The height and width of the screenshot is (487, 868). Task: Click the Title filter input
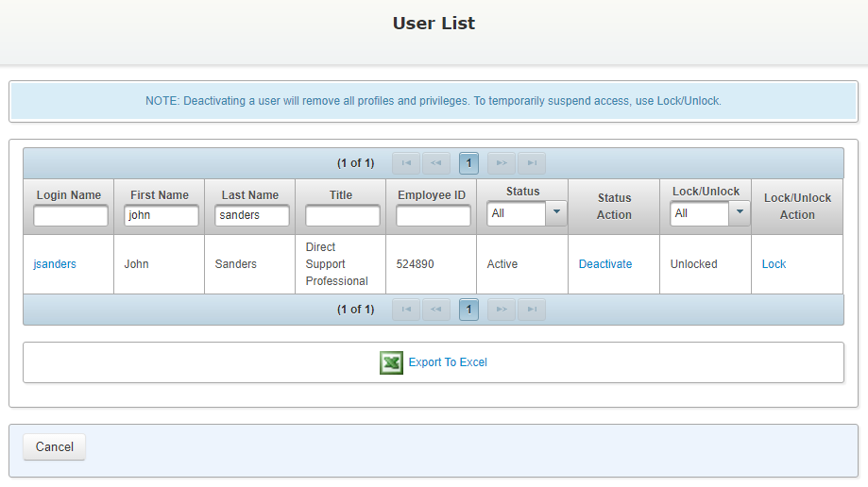coord(342,216)
